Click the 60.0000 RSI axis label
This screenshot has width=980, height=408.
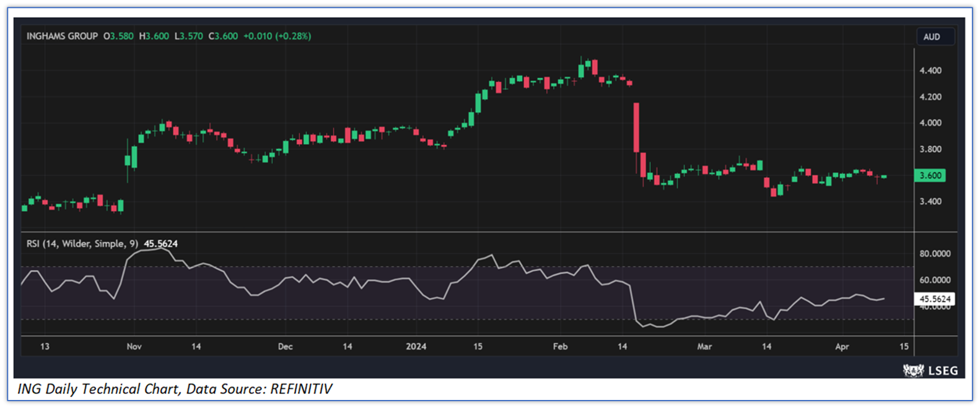pos(935,280)
